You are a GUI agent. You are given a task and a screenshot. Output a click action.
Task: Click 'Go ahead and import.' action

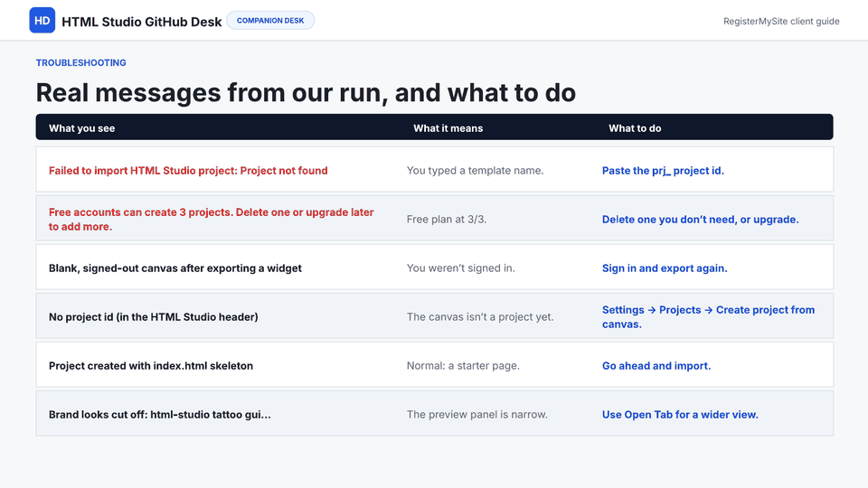tap(656, 366)
